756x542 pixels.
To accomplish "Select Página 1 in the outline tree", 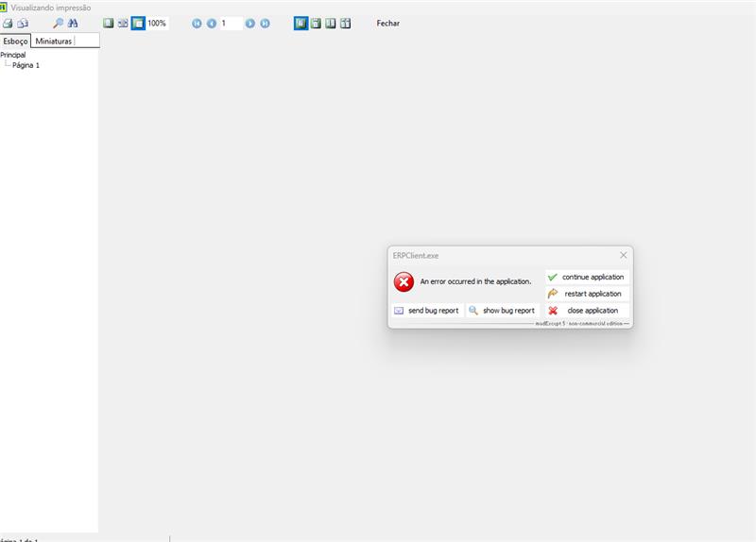I will [26, 65].
